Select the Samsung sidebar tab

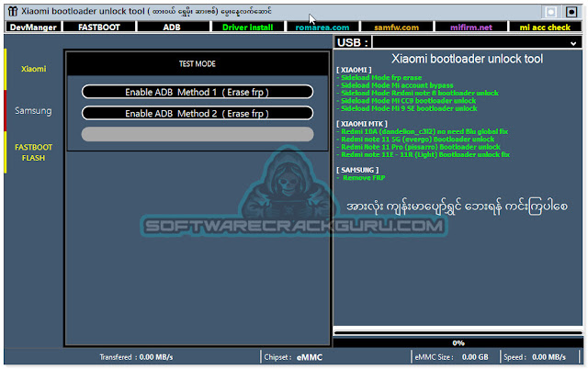click(x=33, y=111)
